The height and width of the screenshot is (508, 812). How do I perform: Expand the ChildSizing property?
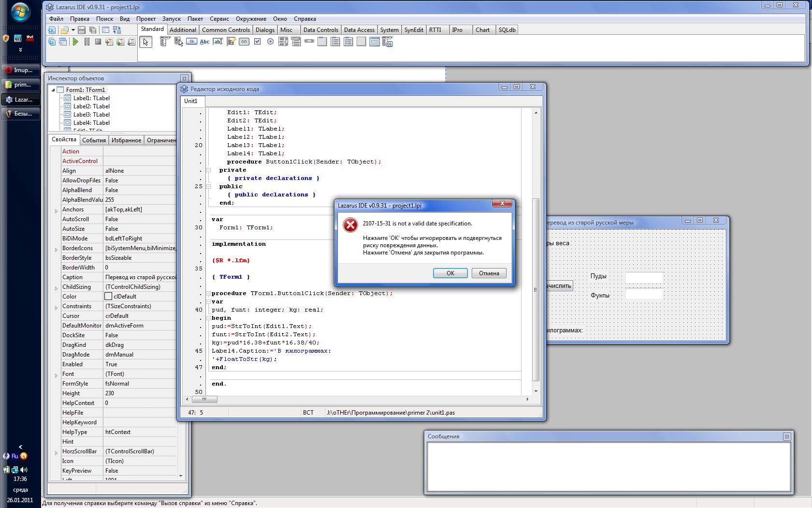[56, 287]
